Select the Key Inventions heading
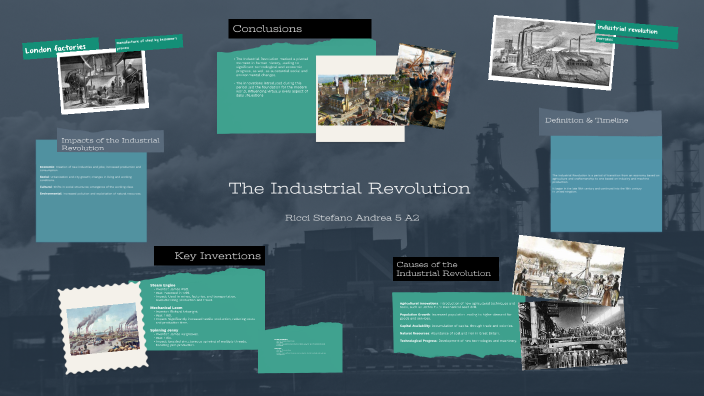The width and height of the screenshot is (704, 396). coord(209,255)
